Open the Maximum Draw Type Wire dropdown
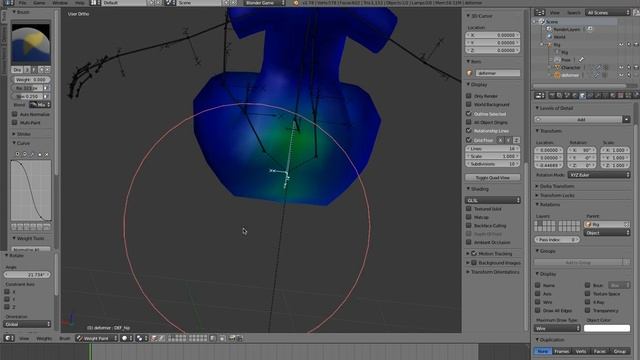This screenshot has height=360, width=640. coord(557,328)
